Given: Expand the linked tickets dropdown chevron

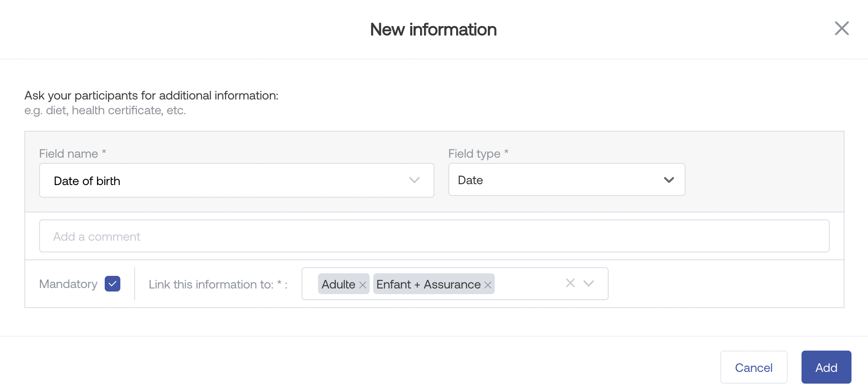Looking at the screenshot, I should 589,283.
